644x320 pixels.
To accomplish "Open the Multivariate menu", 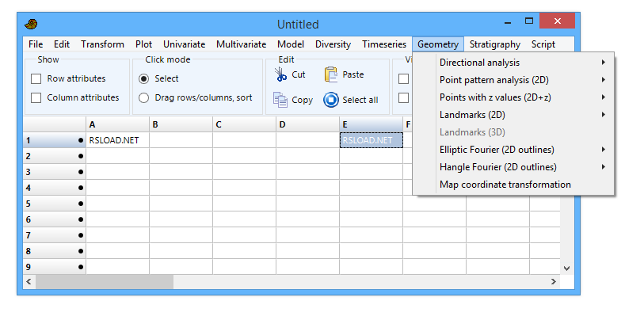I will click(242, 44).
